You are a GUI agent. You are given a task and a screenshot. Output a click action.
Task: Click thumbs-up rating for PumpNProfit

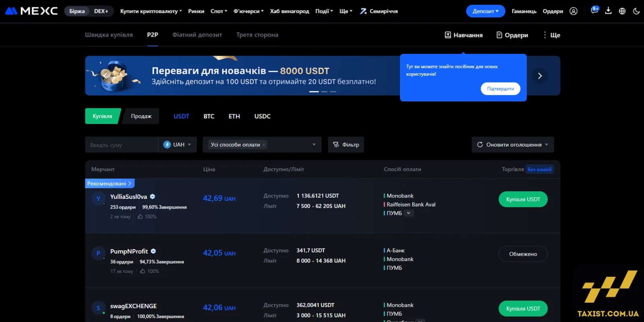142,271
